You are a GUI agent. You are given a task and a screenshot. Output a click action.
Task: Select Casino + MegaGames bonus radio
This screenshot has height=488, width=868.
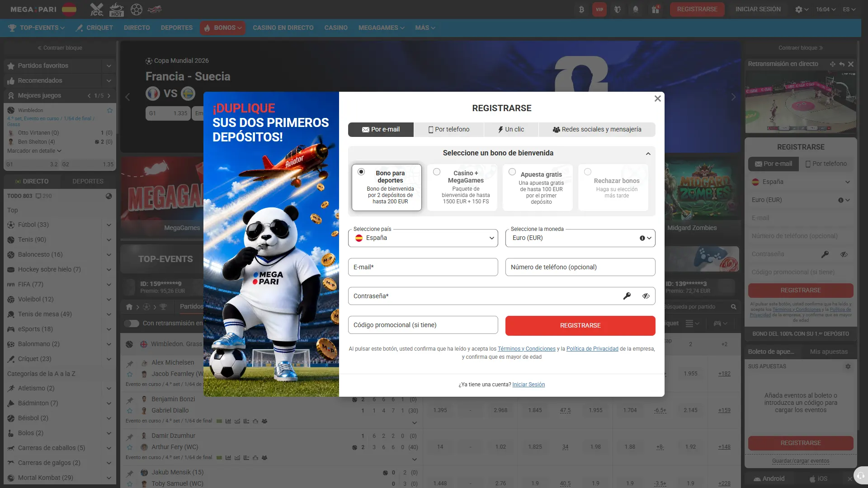tap(437, 172)
